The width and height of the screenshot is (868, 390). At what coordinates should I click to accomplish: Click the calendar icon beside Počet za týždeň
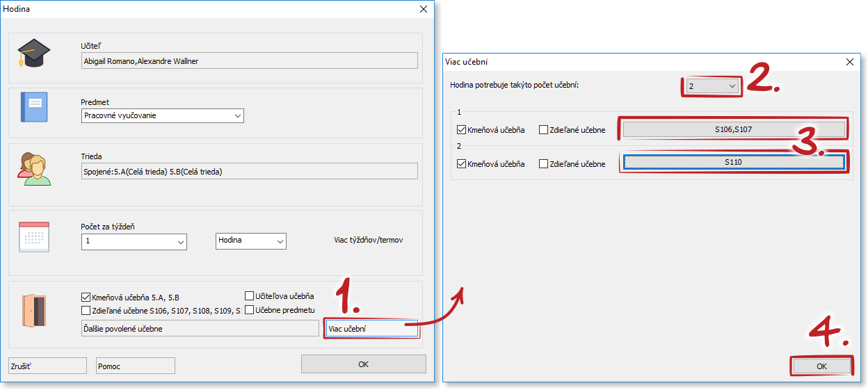[33, 236]
